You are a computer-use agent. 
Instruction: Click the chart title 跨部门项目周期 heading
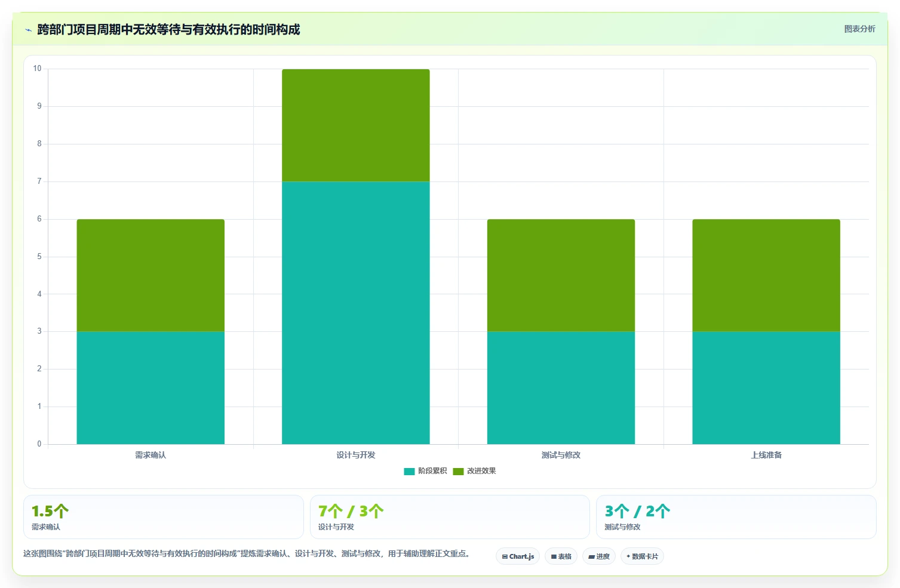click(x=168, y=29)
